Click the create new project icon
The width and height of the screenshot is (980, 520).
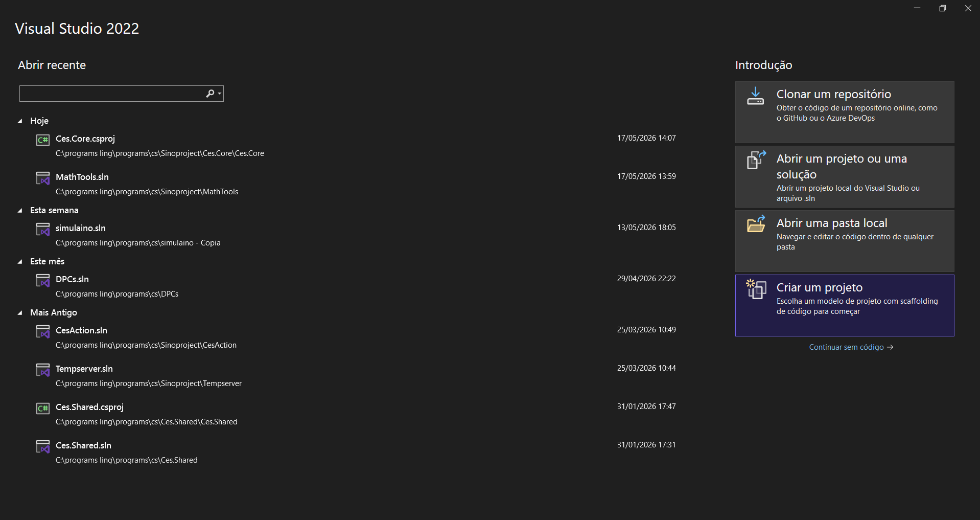point(756,289)
